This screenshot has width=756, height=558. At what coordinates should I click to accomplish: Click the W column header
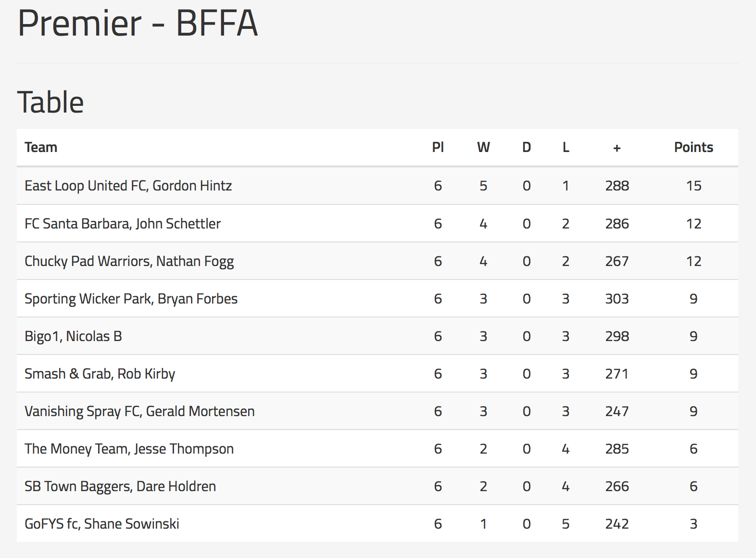coord(483,147)
